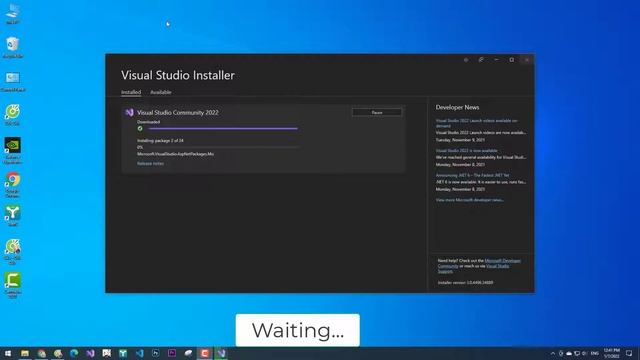
Task: Click the ENG language indicator
Action: click(x=595, y=353)
